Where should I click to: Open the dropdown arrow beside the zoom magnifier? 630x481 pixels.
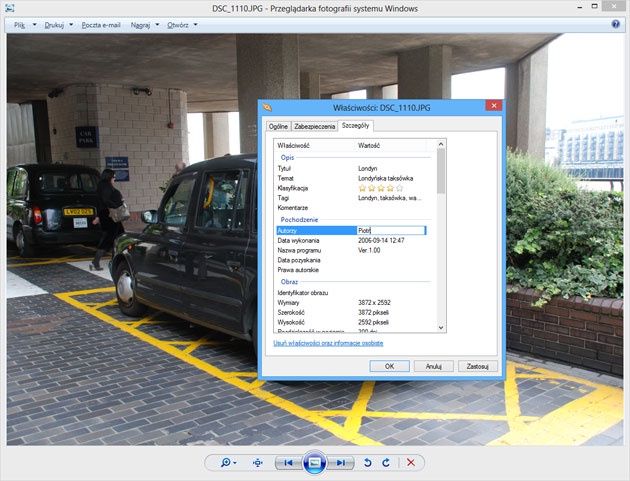pyautogui.click(x=235, y=463)
